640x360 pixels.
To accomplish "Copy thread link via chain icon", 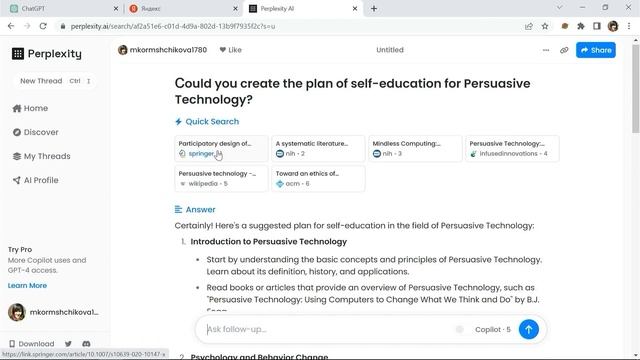I will 564,50.
